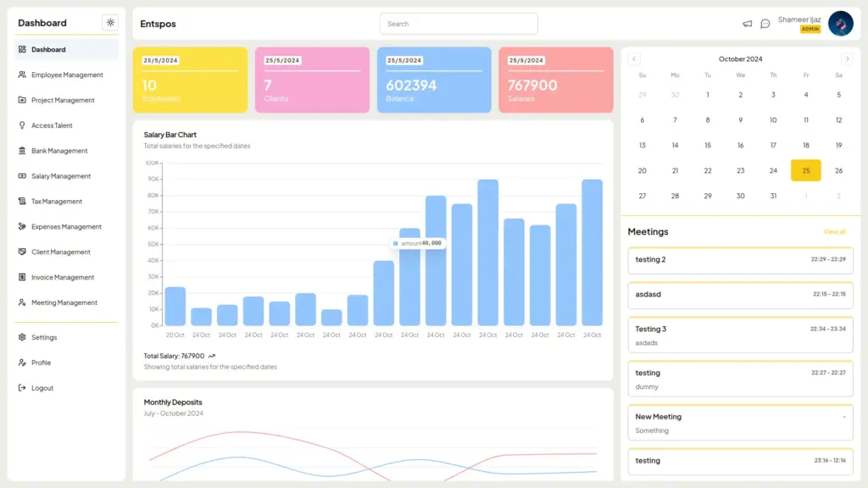The height and width of the screenshot is (488, 868).
Task: Open Salary Management menu item
Action: 60,176
